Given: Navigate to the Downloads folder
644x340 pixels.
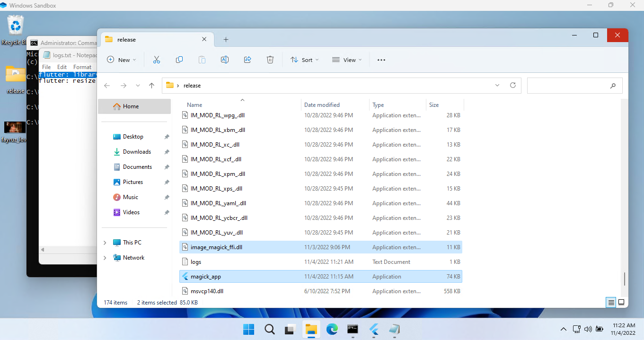Looking at the screenshot, I should tap(137, 151).
